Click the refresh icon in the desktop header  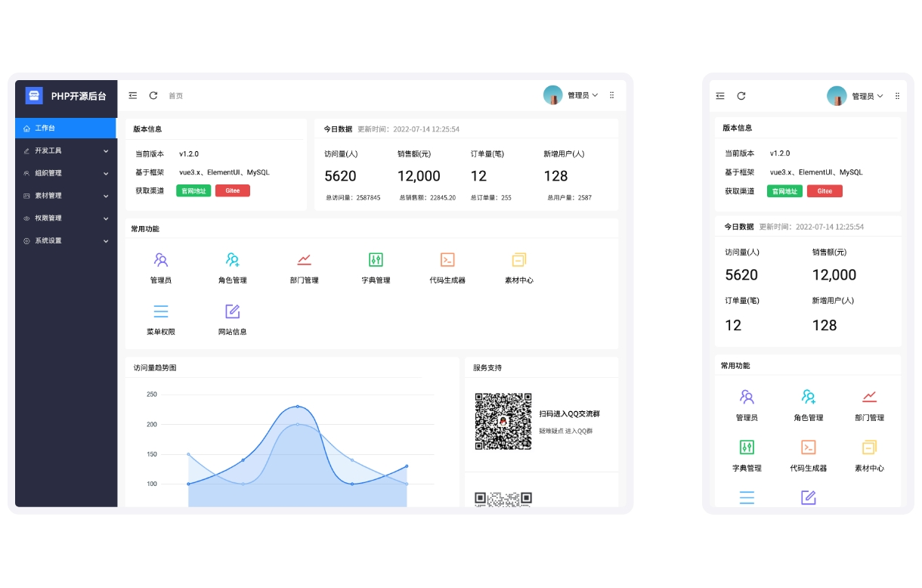point(153,96)
